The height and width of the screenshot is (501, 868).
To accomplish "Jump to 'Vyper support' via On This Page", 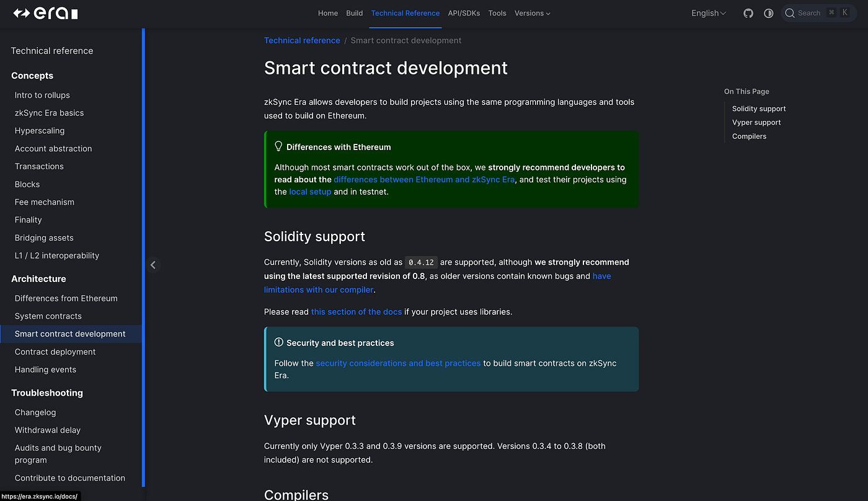I will coord(756,122).
